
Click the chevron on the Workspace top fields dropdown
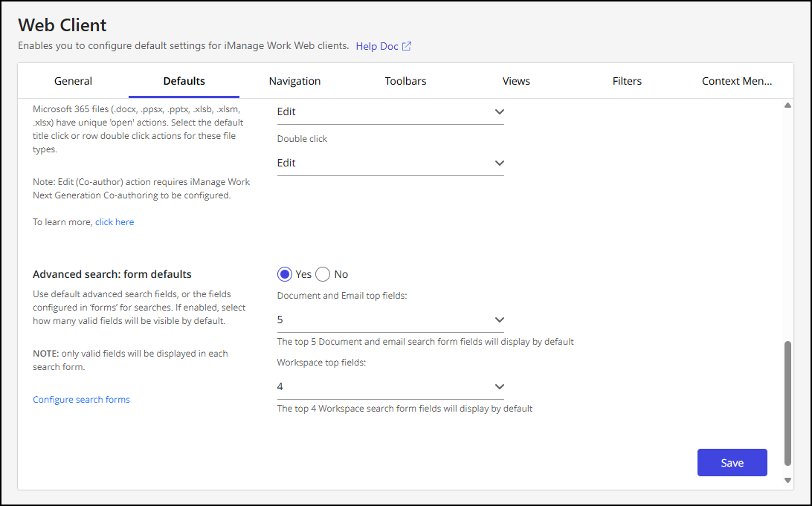click(x=499, y=386)
